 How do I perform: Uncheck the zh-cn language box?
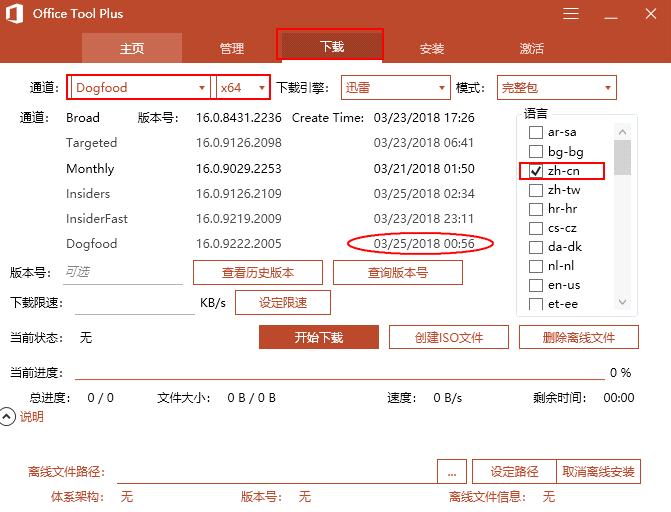[x=535, y=171]
